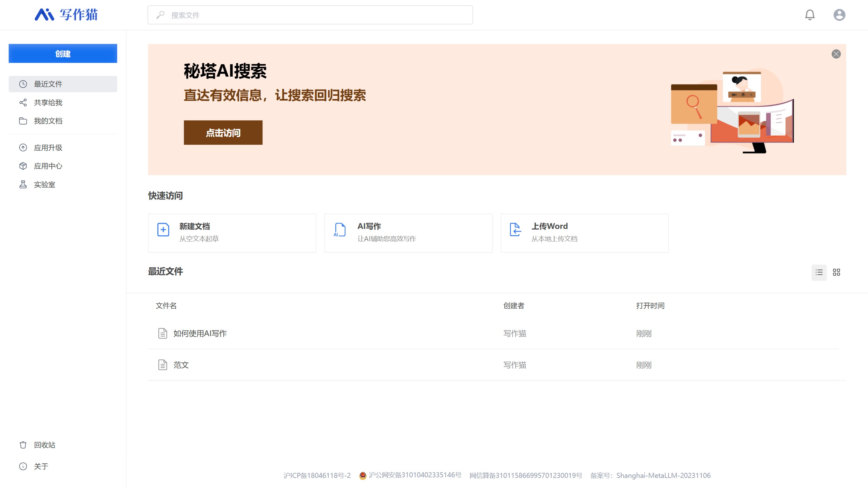
Task: Open the user account avatar
Action: tap(839, 15)
